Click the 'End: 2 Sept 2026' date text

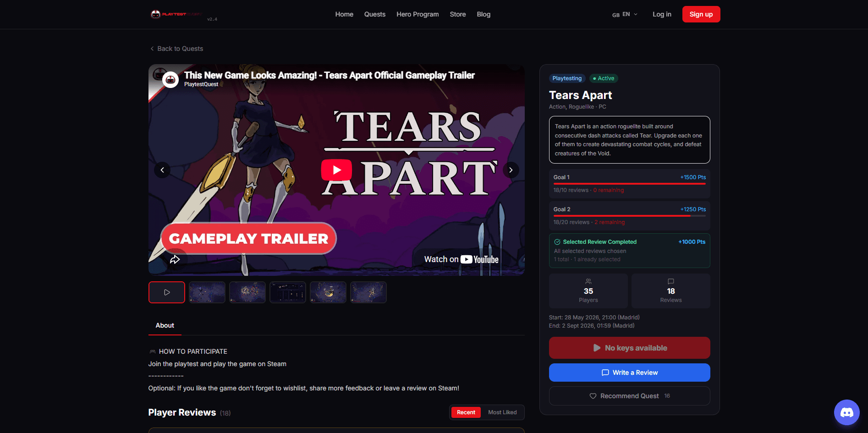click(592, 326)
